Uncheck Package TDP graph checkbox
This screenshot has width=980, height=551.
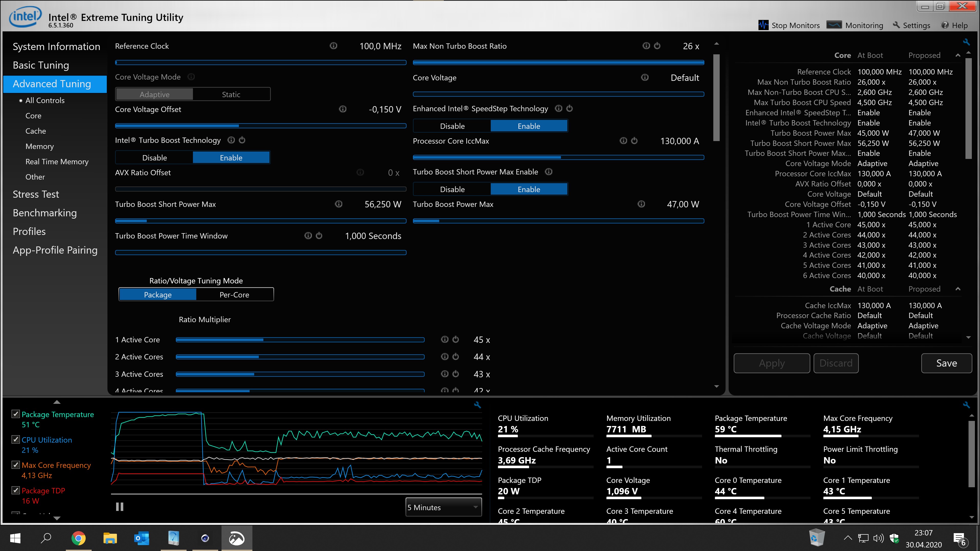pos(16,490)
